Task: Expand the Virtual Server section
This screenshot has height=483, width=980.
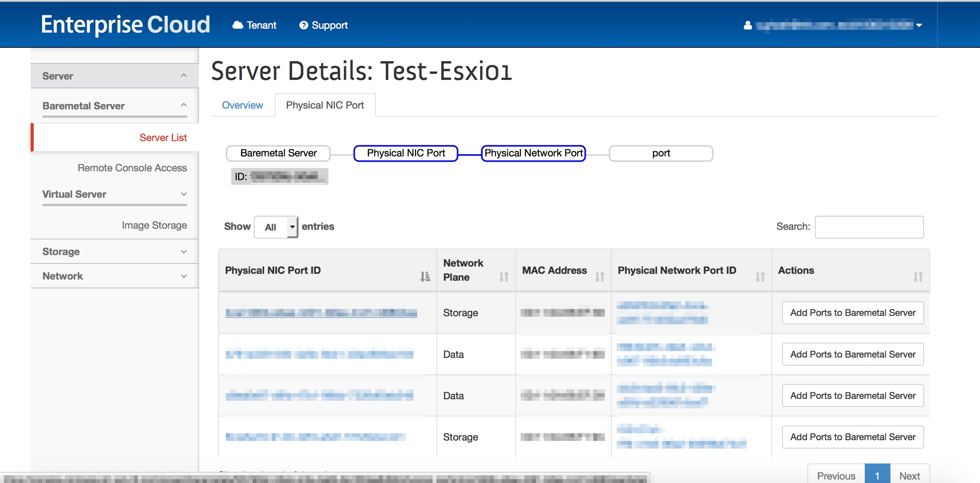Action: (184, 194)
